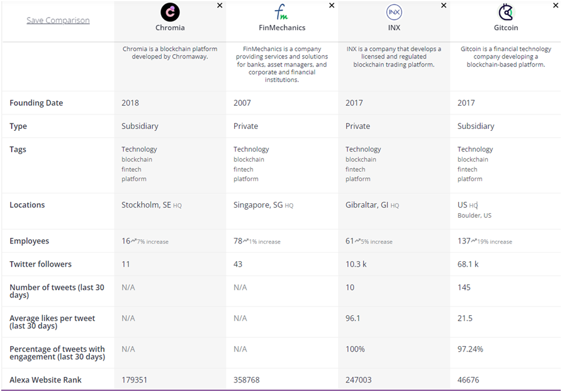
Task: Click the Chromia logo icon
Action: 170,12
